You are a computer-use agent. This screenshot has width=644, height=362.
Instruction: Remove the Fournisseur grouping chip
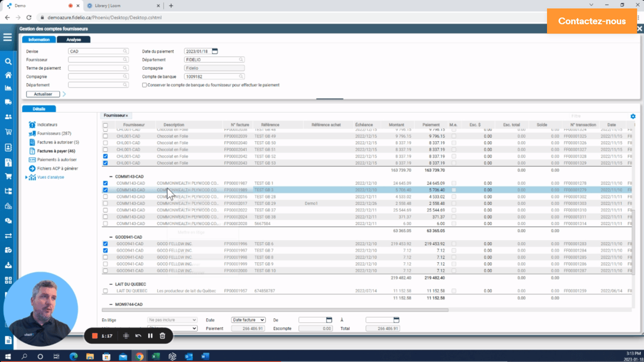click(127, 116)
